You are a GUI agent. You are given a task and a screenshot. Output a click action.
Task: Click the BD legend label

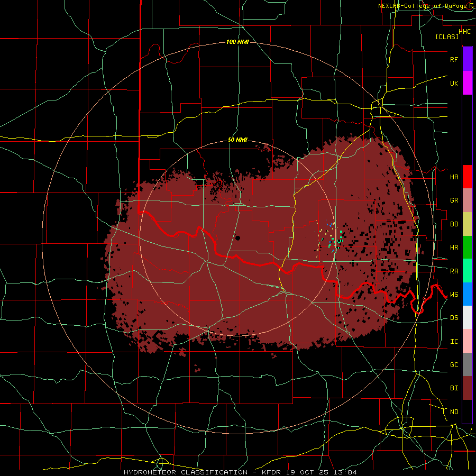(454, 224)
